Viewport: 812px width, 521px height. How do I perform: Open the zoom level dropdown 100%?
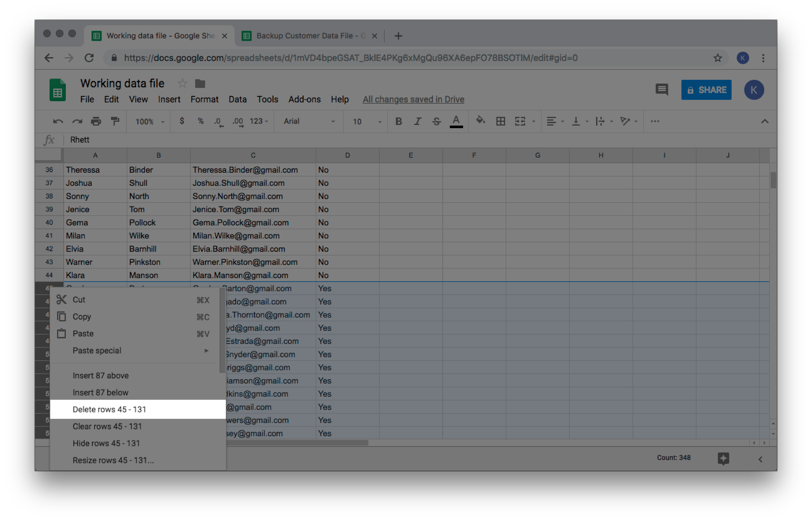pyautogui.click(x=150, y=122)
